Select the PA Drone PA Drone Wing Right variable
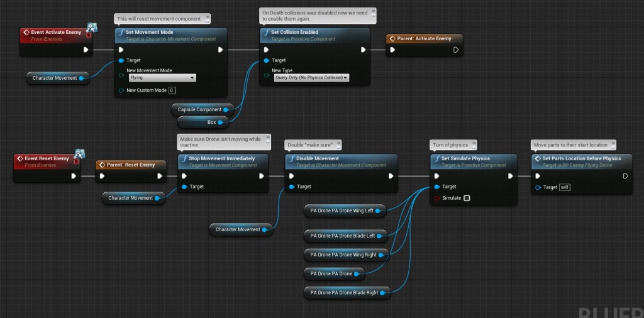This screenshot has height=318, width=644. pos(347,255)
